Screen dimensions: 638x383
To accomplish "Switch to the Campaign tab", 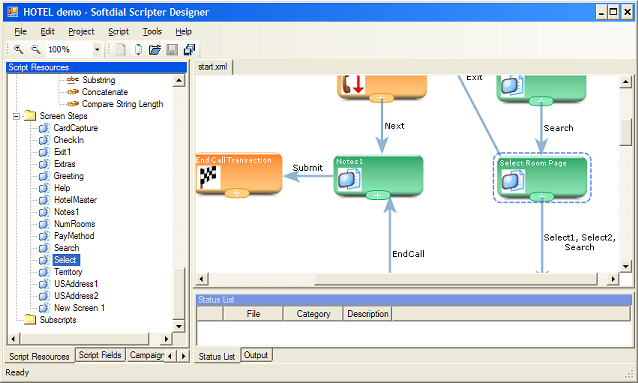I will (146, 355).
